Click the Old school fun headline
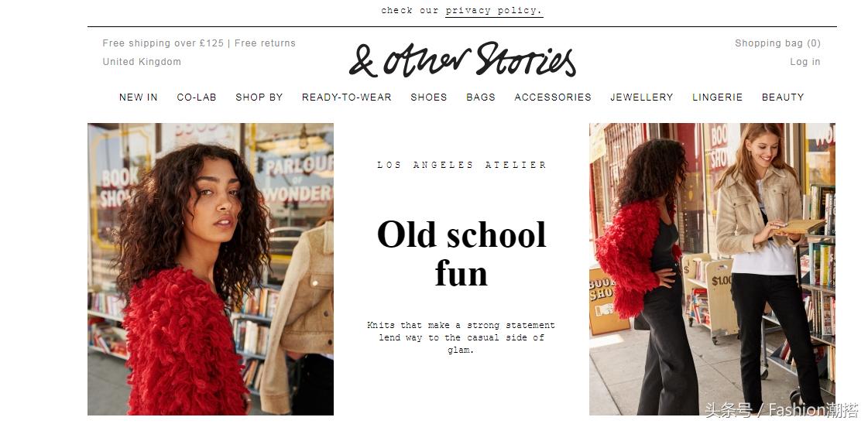868x424 pixels. point(461,254)
